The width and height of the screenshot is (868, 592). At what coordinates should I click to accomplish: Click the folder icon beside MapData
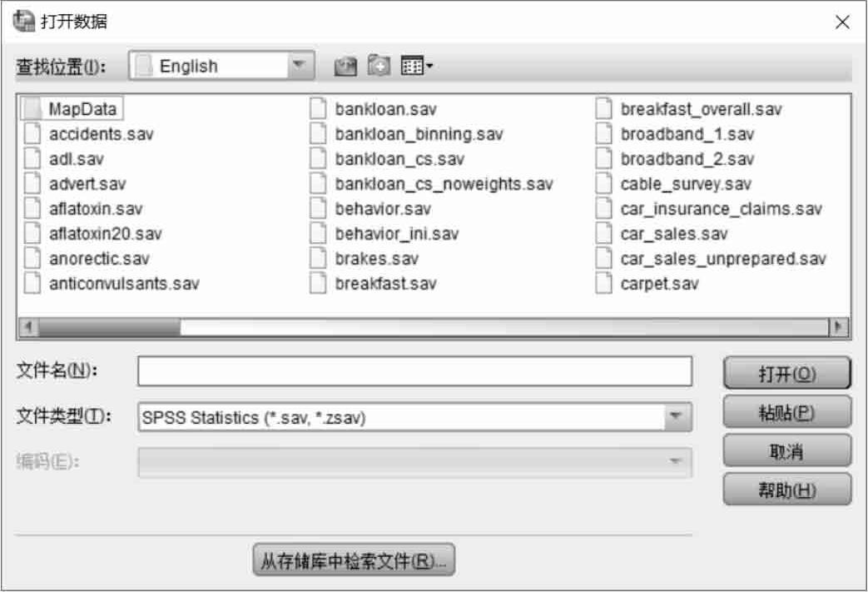pos(32,109)
